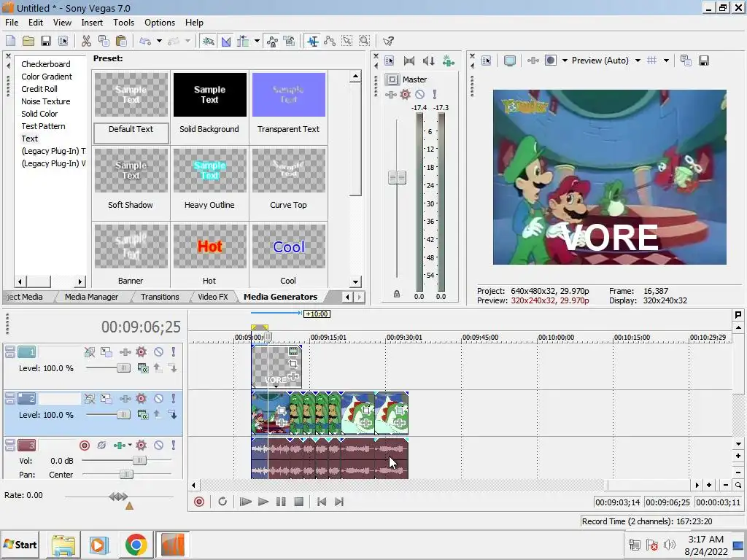Image resolution: width=747 pixels, height=560 pixels.
Task: Click Track 2 Level slider handle
Action: click(123, 415)
